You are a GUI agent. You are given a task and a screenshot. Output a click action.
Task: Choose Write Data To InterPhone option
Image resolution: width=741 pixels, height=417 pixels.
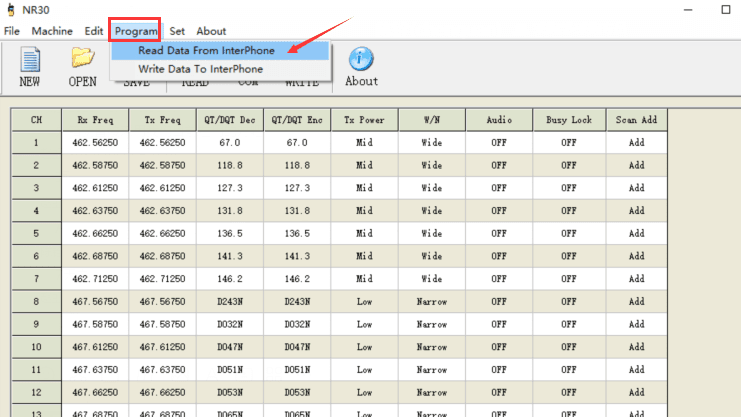tap(201, 69)
